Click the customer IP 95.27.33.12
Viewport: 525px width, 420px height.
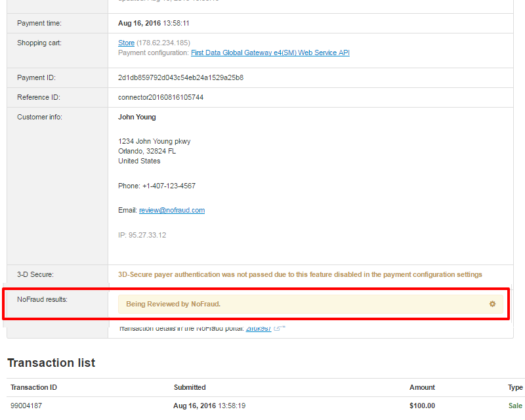147,235
